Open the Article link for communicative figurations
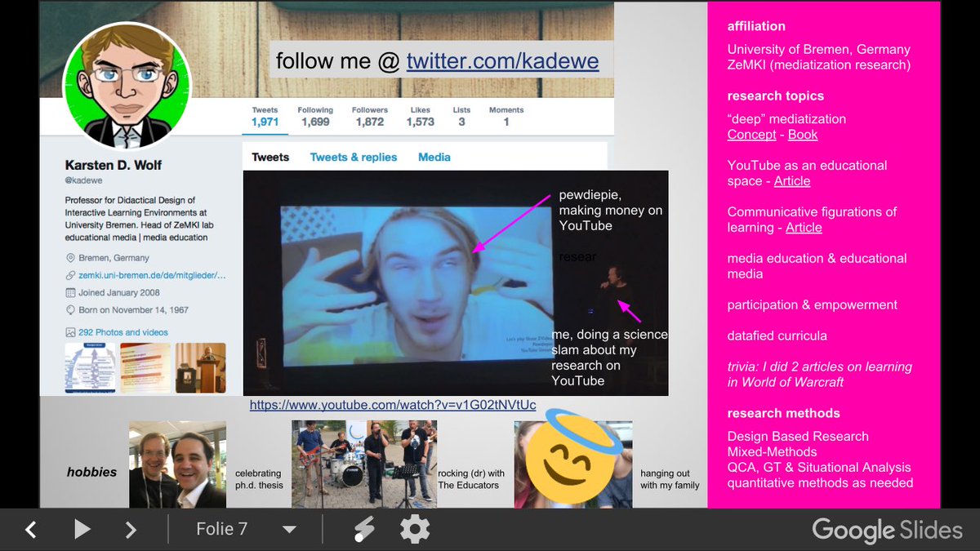 804,228
